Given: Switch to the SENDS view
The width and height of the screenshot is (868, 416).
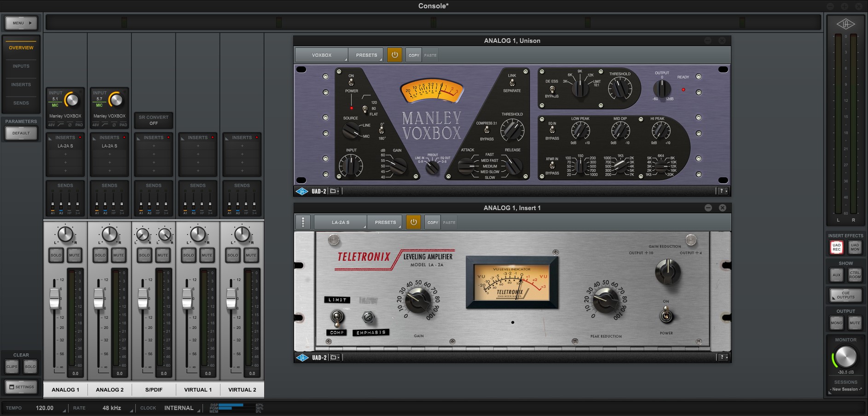Looking at the screenshot, I should 21,103.
